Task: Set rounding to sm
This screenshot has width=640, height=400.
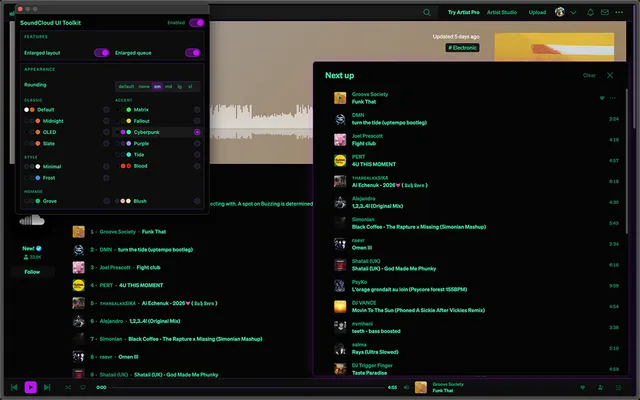Action: point(157,87)
